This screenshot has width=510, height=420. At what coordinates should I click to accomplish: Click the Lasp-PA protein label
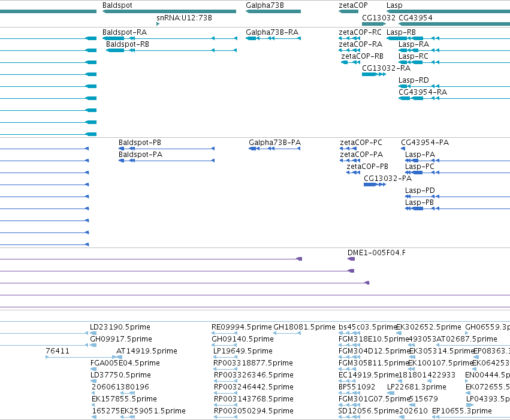coord(420,155)
